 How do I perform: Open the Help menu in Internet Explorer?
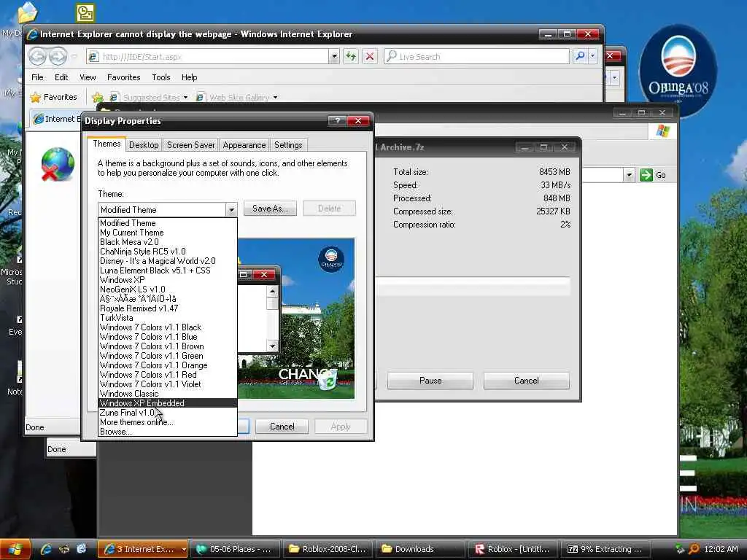(x=189, y=77)
